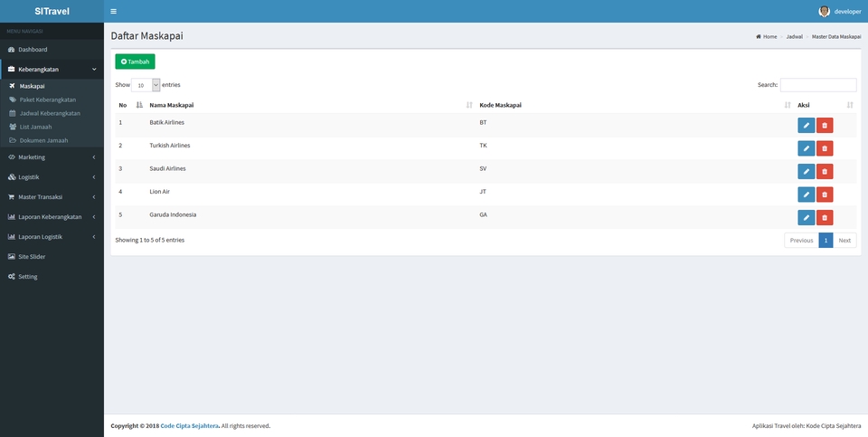Click the Garuda Indonesia name cell
868x437 pixels.
pyautogui.click(x=173, y=214)
